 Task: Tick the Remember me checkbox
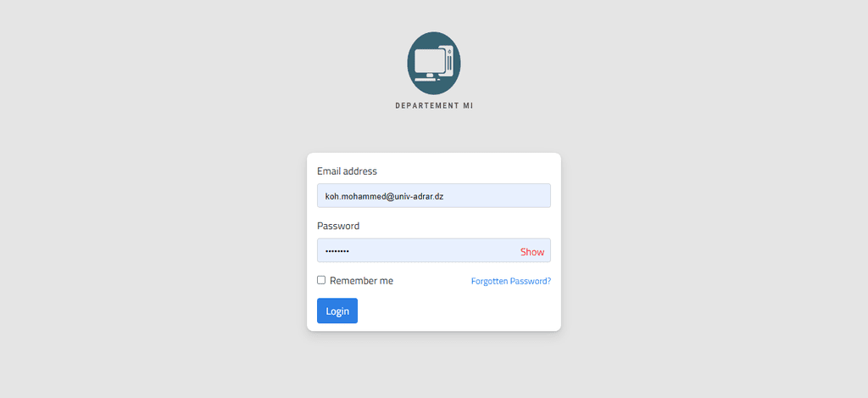click(321, 280)
